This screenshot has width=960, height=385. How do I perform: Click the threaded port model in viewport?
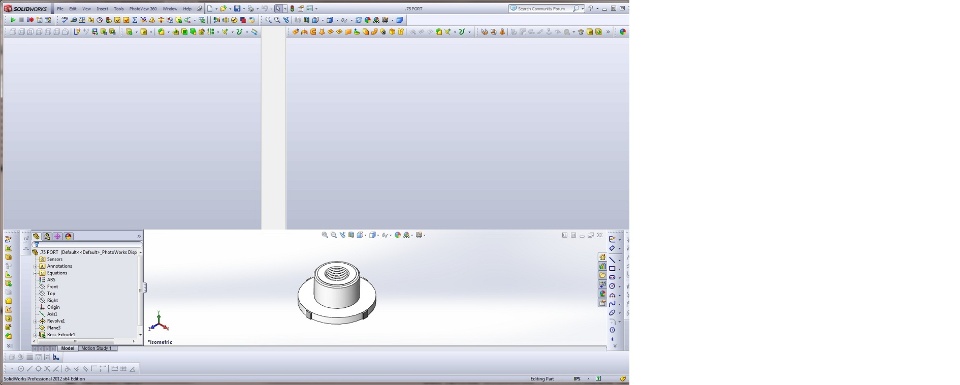click(337, 292)
